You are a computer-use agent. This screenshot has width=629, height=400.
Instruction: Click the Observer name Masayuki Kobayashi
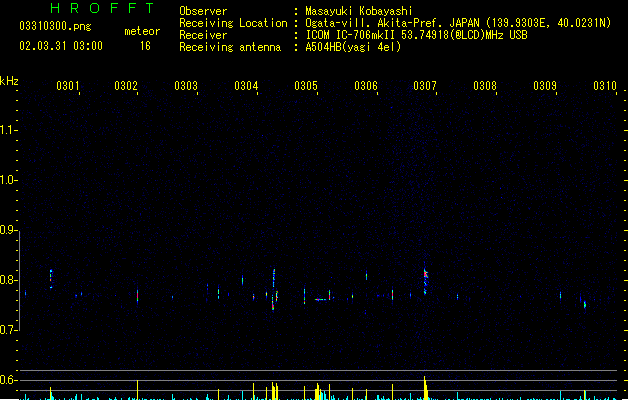(x=359, y=11)
